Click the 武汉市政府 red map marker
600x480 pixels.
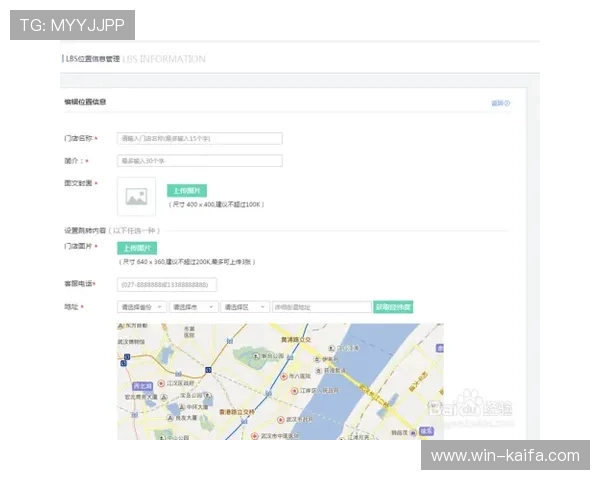280,420
